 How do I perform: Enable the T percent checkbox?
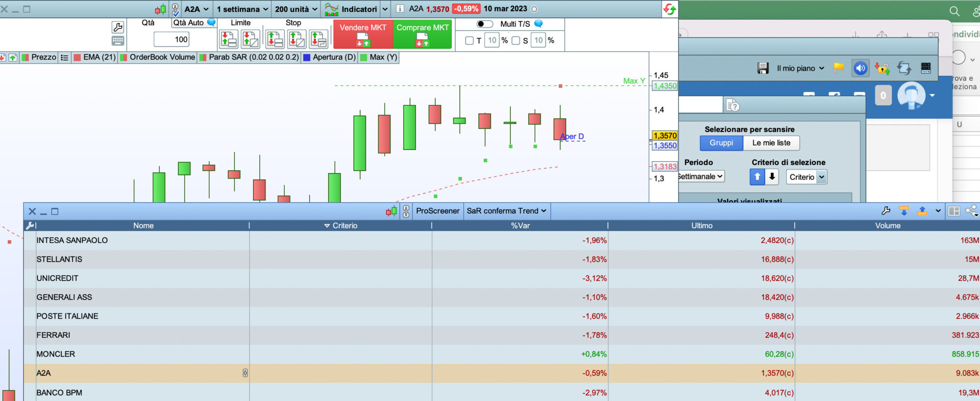click(469, 41)
